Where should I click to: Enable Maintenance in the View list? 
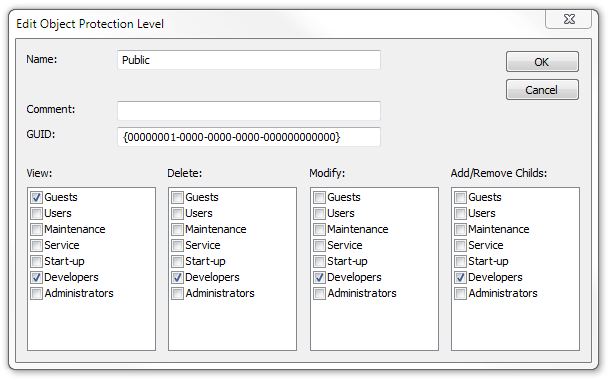[37, 229]
